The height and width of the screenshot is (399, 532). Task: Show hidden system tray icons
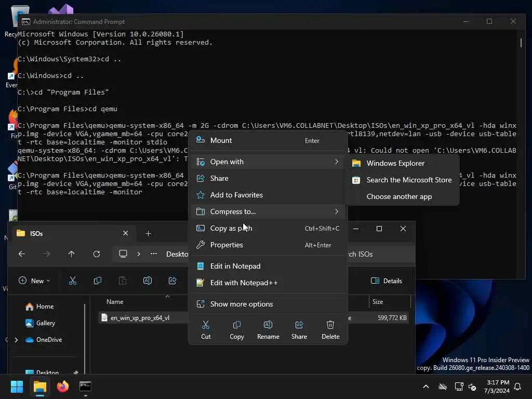(x=426, y=387)
